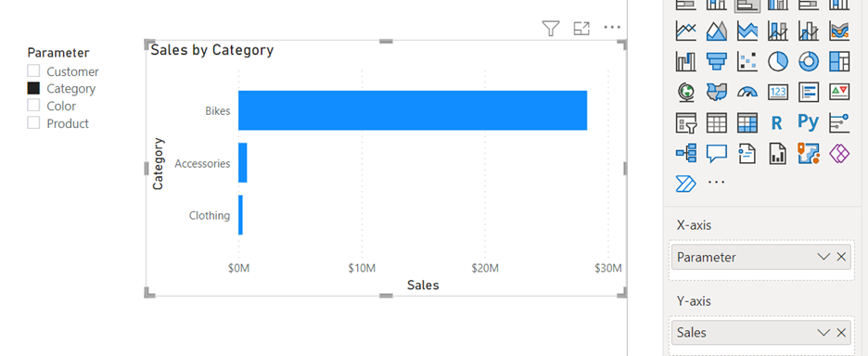This screenshot has width=868, height=356.
Task: Choose the Funnel chart visualization
Action: [716, 61]
